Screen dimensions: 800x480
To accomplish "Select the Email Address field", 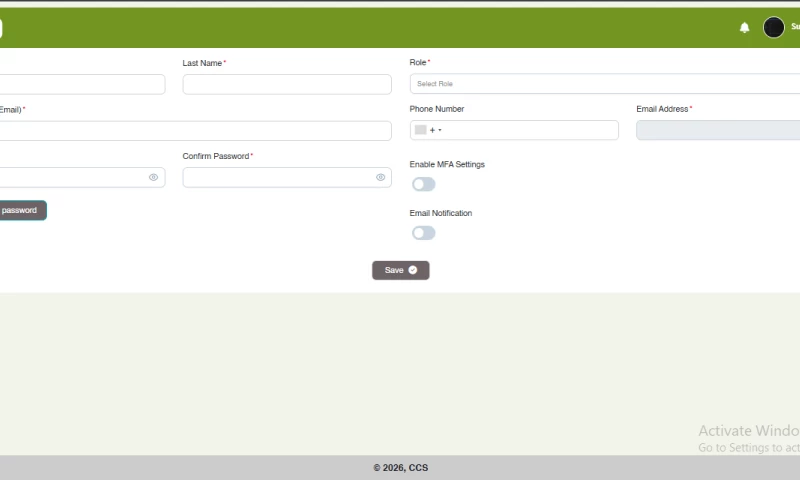I will [718, 130].
